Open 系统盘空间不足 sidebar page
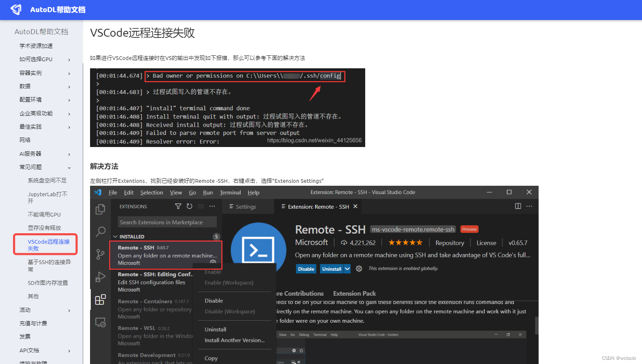The height and width of the screenshot is (364, 642). tap(47, 180)
